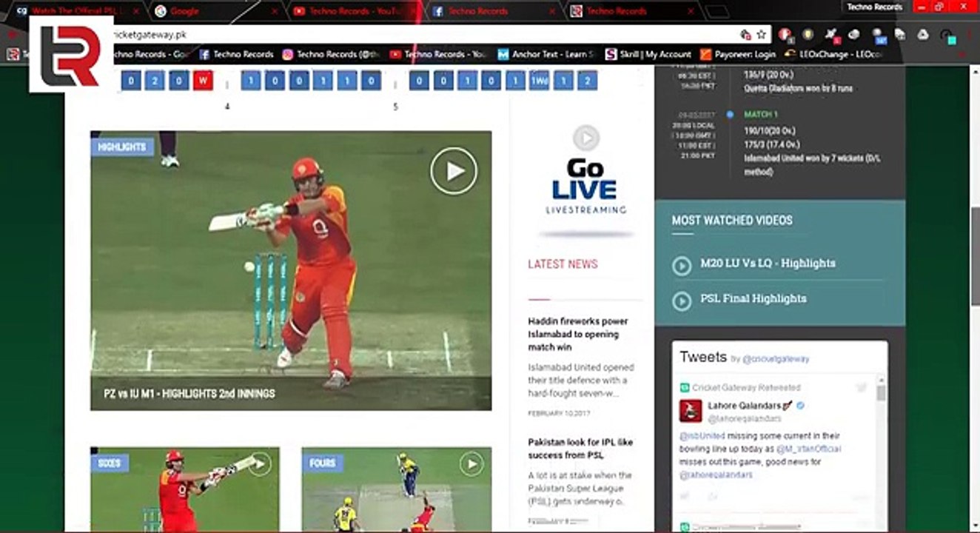Click Islamabad United won by 7 wickets text
980x533 pixels.
(x=812, y=165)
